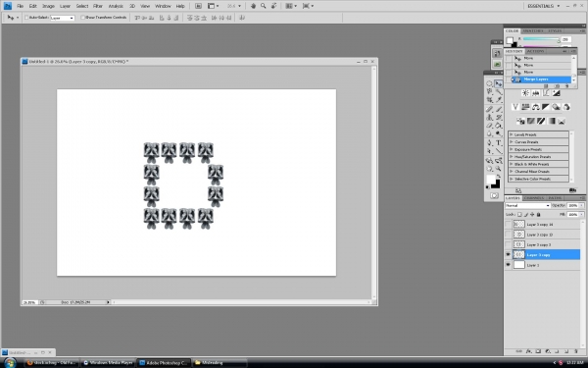Enable Show Transform Controls checkbox
This screenshot has height=368, width=588.
click(x=83, y=18)
